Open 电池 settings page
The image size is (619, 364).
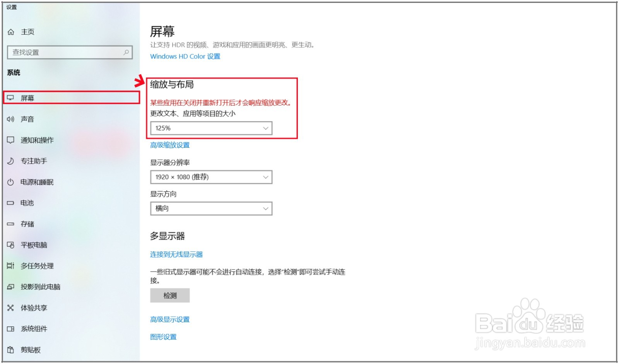pyautogui.click(x=27, y=203)
